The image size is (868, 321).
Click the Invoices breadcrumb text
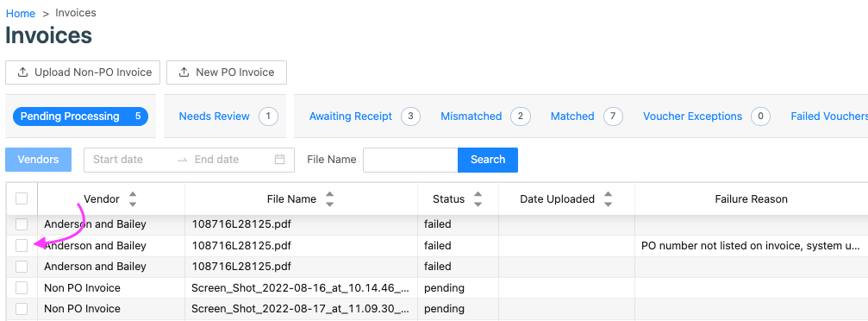point(76,13)
